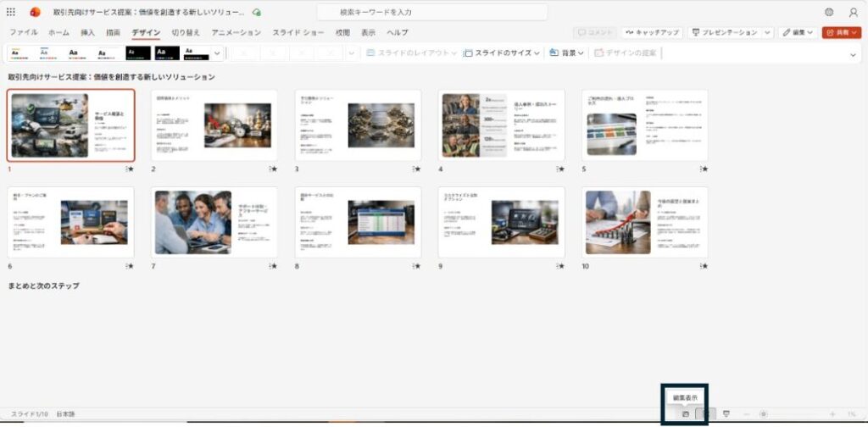Click the 共有 share button
This screenshot has width=868, height=427.
pyautogui.click(x=841, y=32)
